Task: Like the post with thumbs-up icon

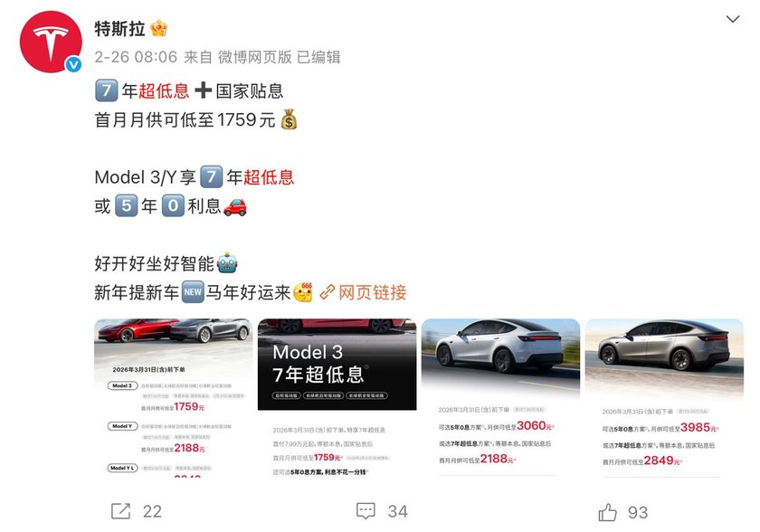Action: tap(607, 512)
